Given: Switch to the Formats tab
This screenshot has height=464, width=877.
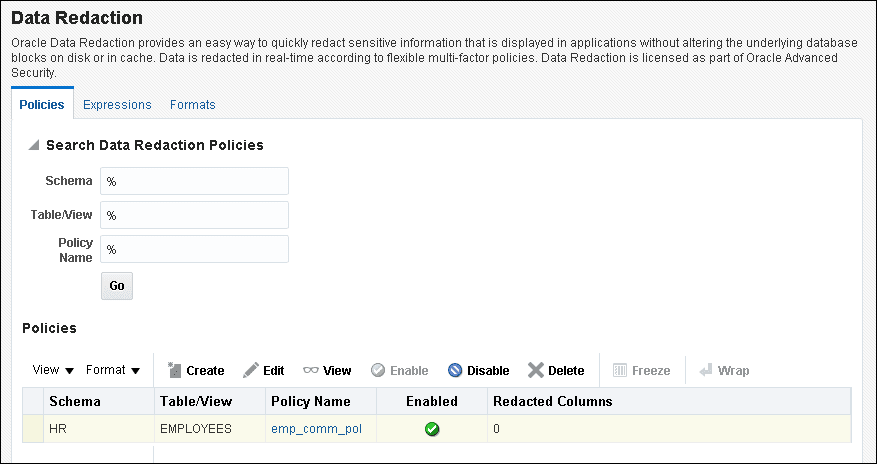Looking at the screenshot, I should click(192, 104).
